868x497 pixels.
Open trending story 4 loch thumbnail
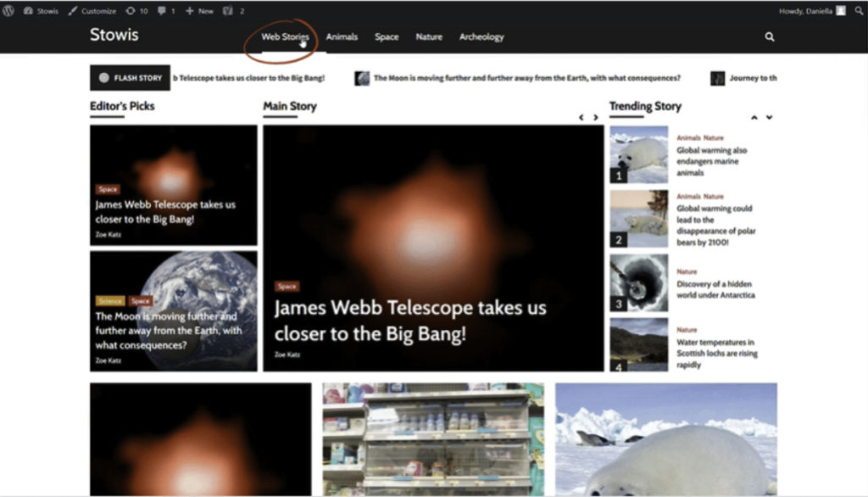pos(639,344)
